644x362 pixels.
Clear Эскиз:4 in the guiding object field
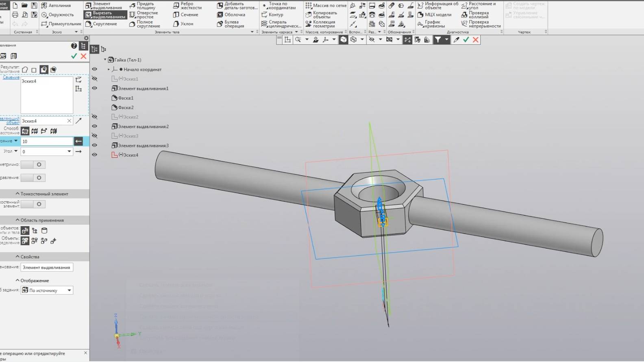point(69,121)
